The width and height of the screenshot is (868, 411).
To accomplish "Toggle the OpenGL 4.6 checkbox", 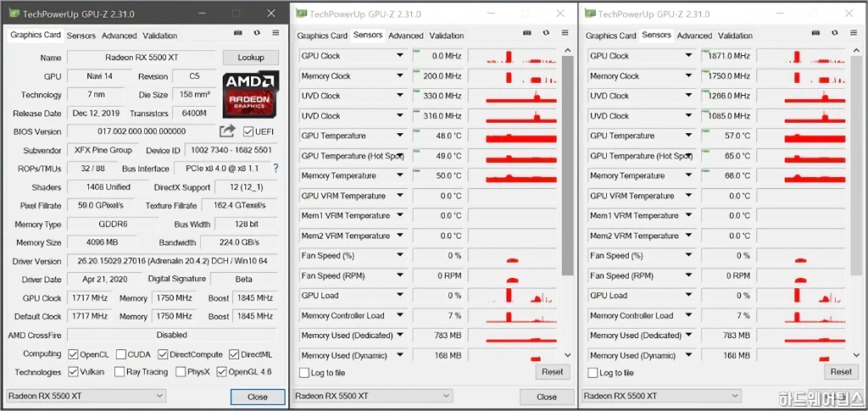I will [221, 372].
